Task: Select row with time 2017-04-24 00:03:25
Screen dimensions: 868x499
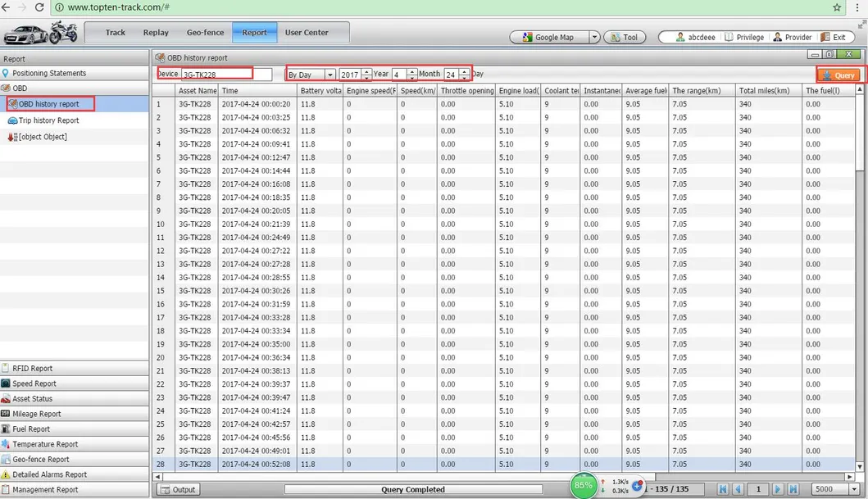Action: click(504, 117)
